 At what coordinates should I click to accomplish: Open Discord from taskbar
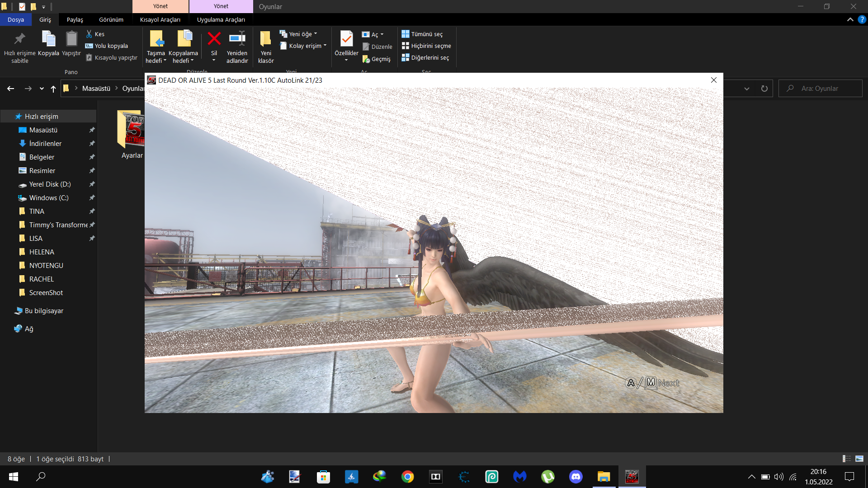coord(576,477)
